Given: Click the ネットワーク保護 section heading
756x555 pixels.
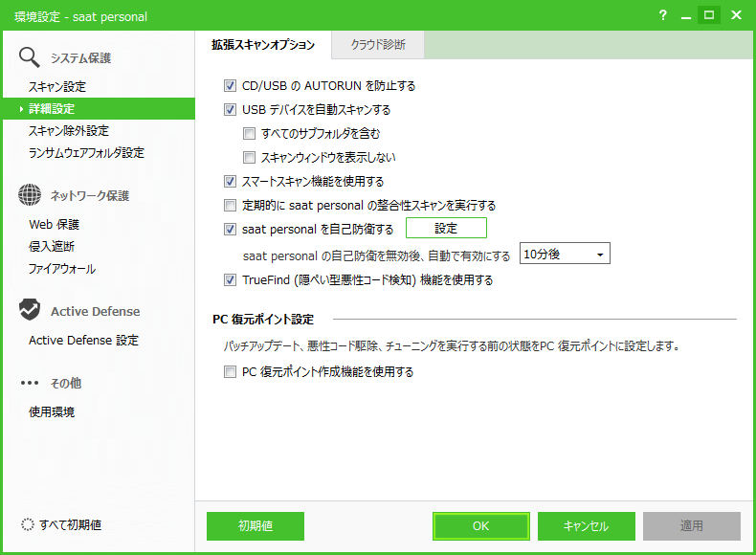Looking at the screenshot, I should 90,196.
